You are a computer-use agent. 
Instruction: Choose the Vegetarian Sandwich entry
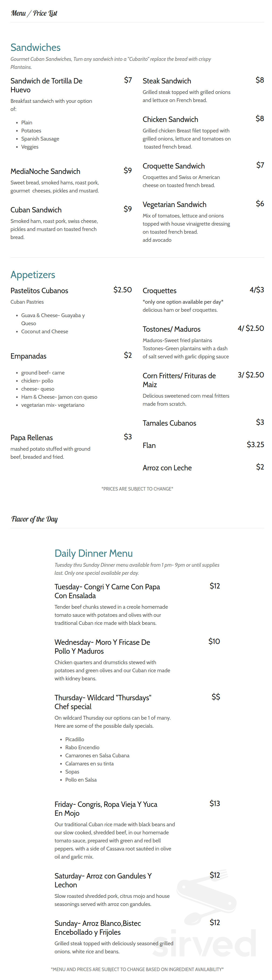(x=174, y=205)
